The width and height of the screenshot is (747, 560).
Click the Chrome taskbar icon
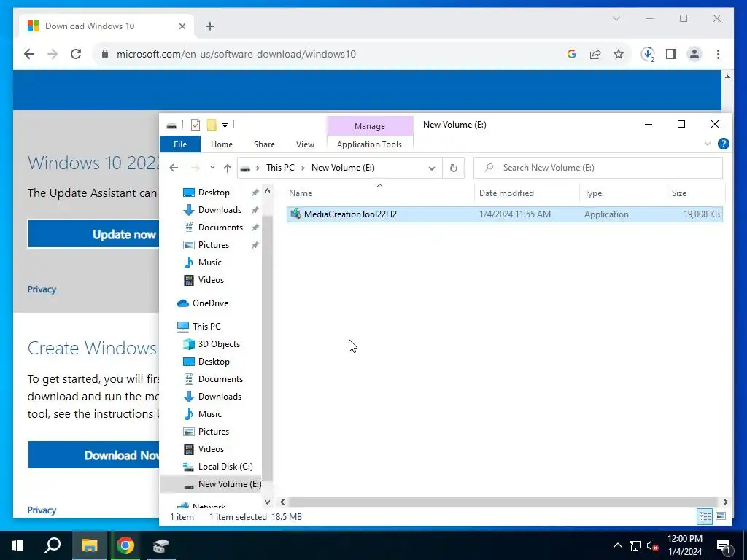[x=125, y=545]
